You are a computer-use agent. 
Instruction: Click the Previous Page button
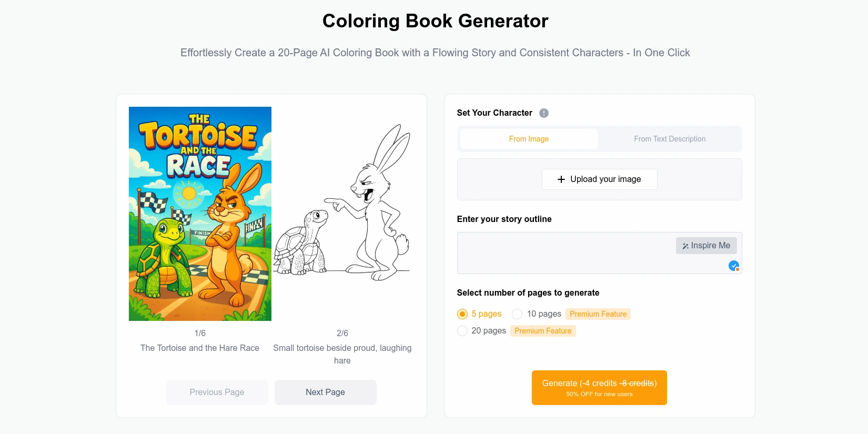[217, 392]
